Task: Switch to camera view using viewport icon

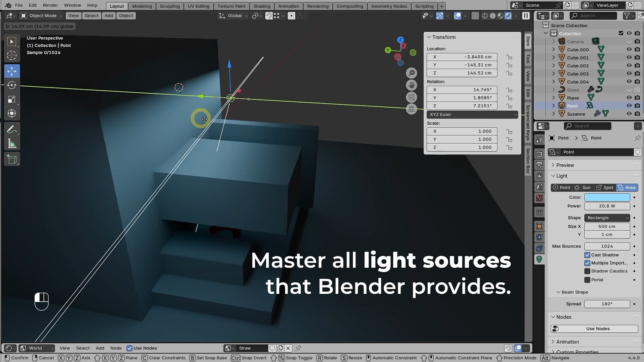Action: click(x=412, y=97)
